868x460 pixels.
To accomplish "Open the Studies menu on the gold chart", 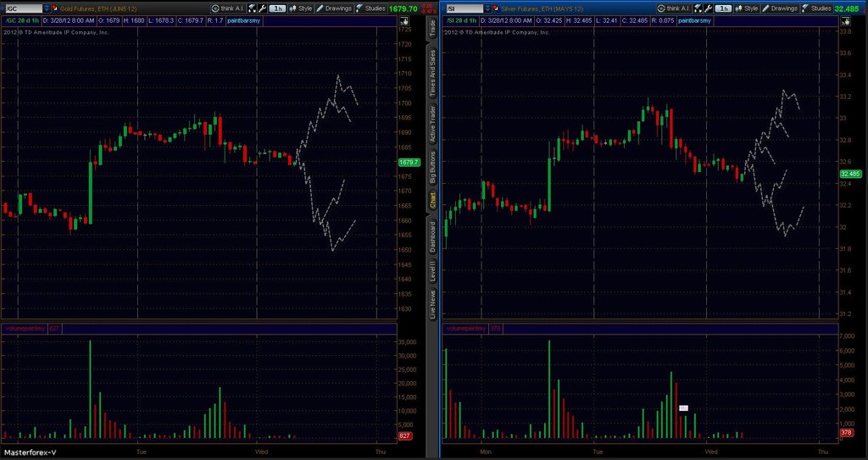I will pos(371,8).
